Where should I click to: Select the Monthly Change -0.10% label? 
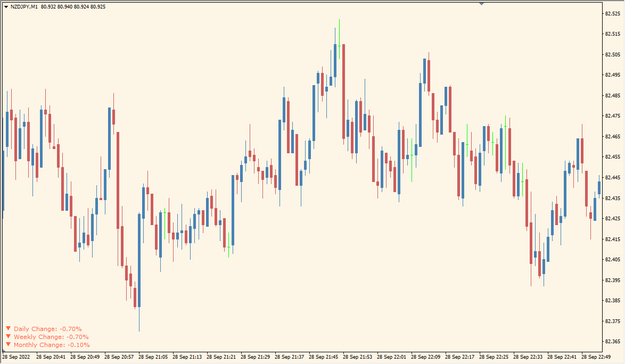(x=52, y=345)
